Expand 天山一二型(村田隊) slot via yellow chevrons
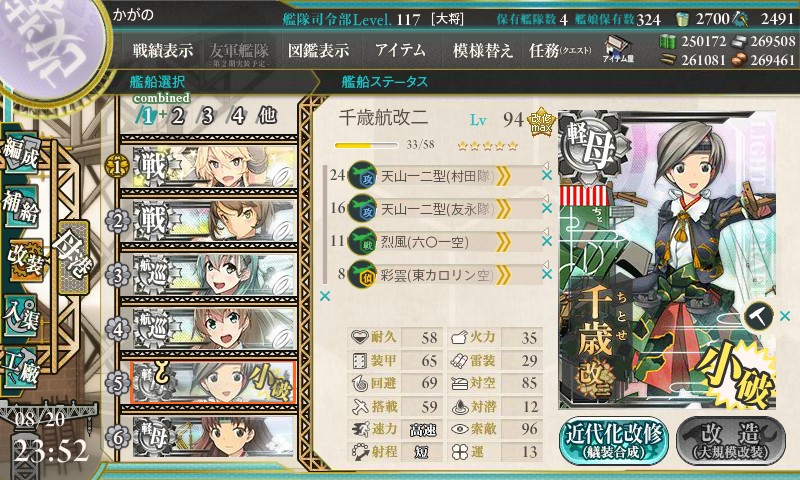800x480 pixels. 503,176
